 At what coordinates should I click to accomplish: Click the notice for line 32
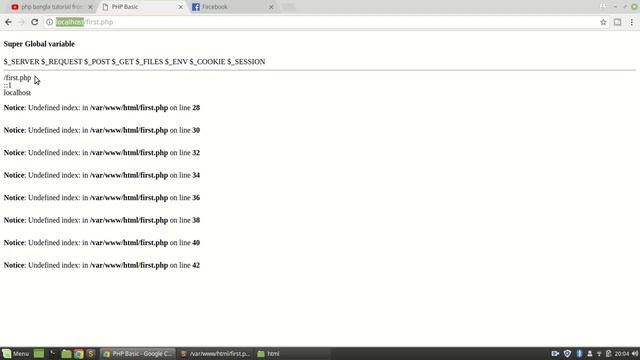point(102,153)
